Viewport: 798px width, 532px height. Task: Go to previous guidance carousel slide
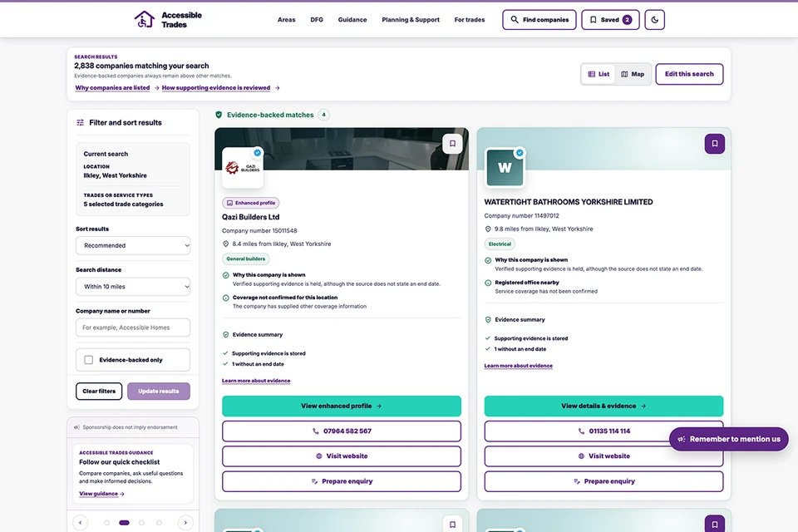[81, 522]
